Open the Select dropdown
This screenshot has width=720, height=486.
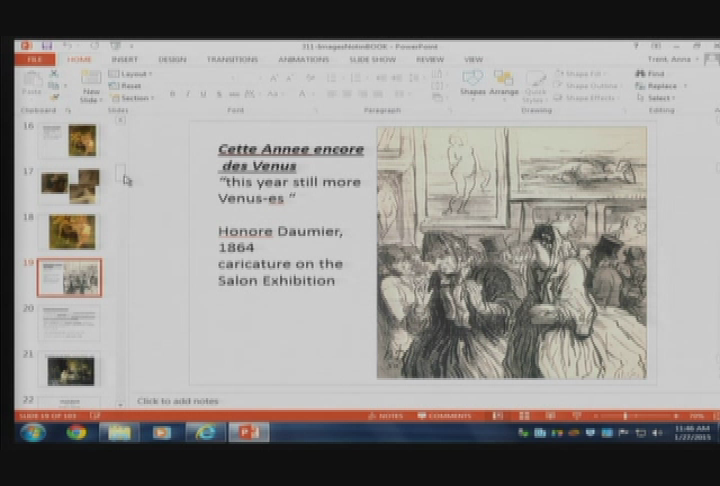coord(657,97)
